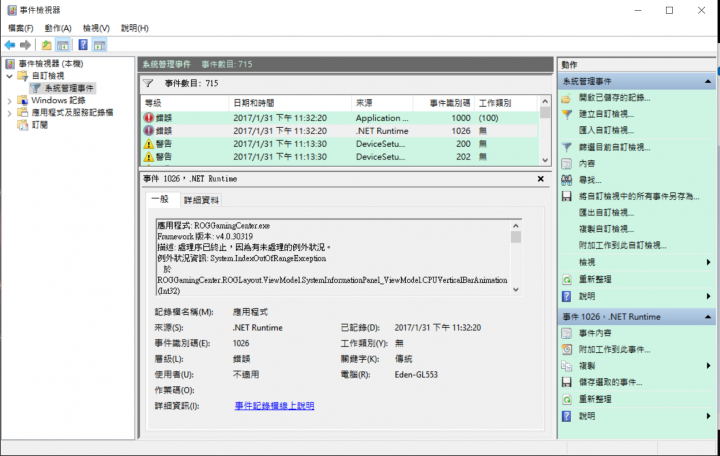This screenshot has width=720, height=456.
Task: Collapse the 系統管理事件 actions section
Action: 708,82
